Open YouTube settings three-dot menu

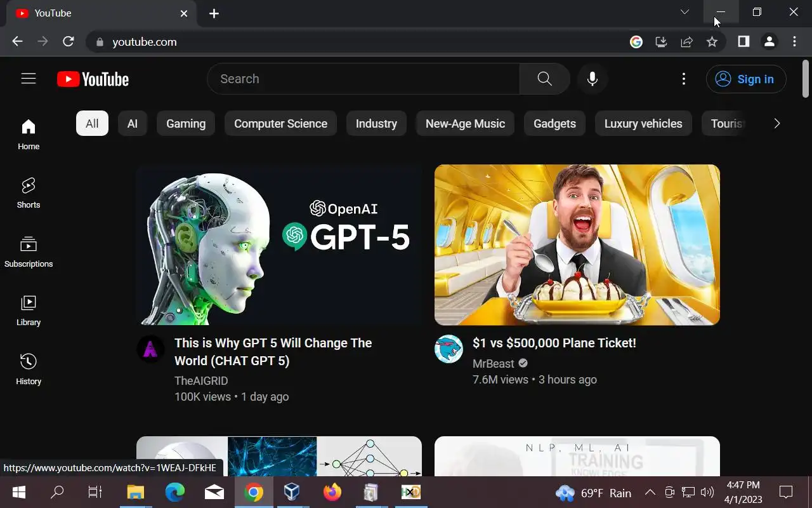(683, 79)
